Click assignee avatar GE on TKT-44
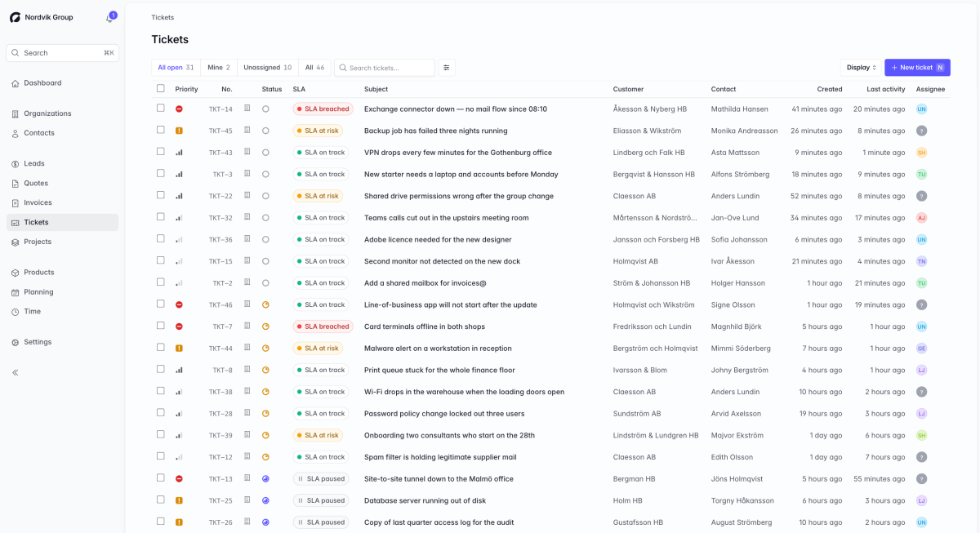The image size is (980, 533). click(921, 349)
